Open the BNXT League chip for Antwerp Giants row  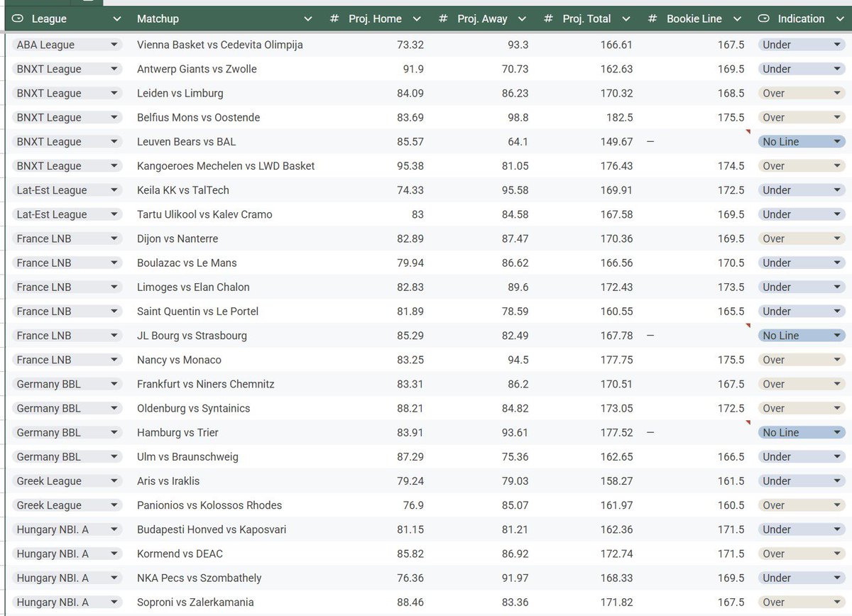(67, 69)
